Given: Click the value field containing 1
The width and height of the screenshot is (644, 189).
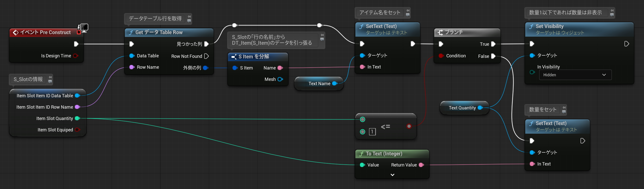Looking at the screenshot, I should click(x=372, y=132).
